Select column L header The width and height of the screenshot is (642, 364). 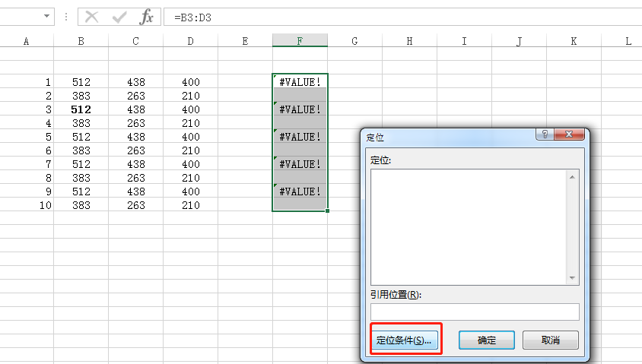622,41
